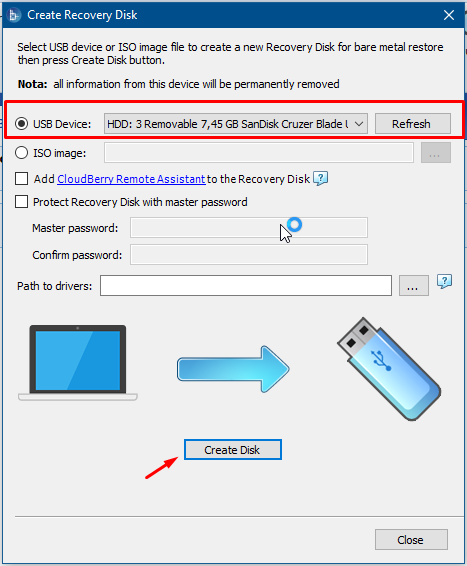Click the laptop illustration
This screenshot has width=467, height=566.
point(78,363)
